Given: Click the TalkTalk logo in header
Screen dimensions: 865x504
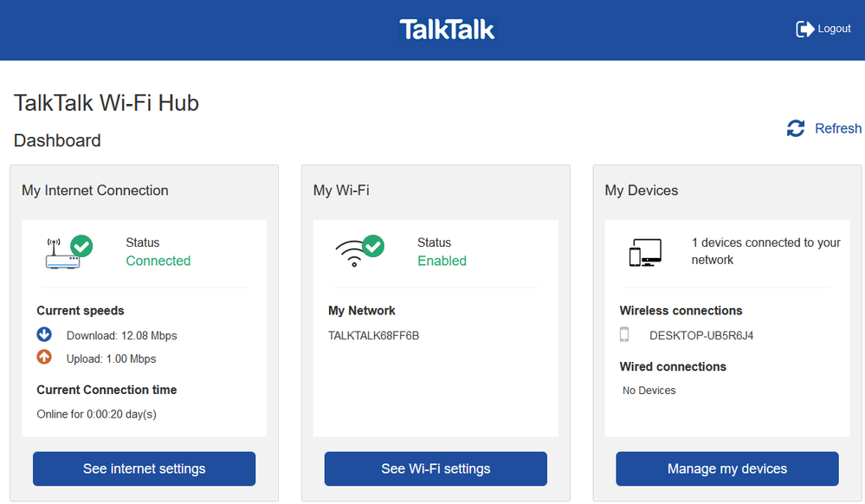Looking at the screenshot, I should pos(447,29).
